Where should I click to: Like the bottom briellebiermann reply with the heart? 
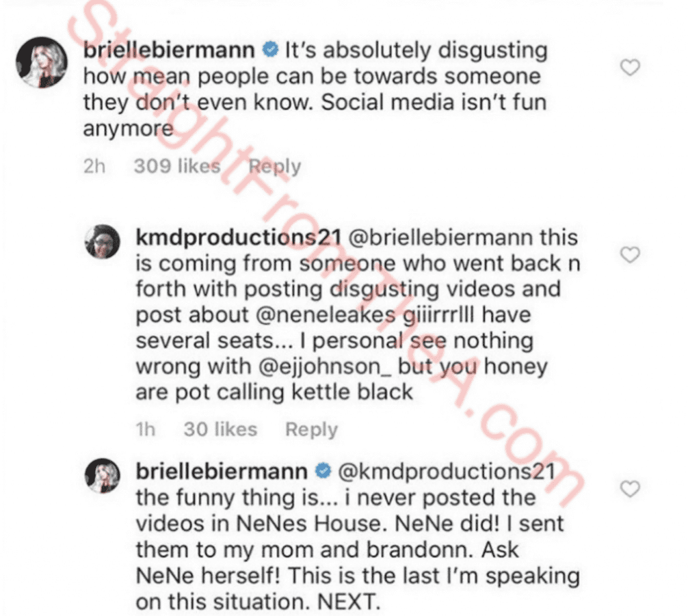(x=630, y=489)
